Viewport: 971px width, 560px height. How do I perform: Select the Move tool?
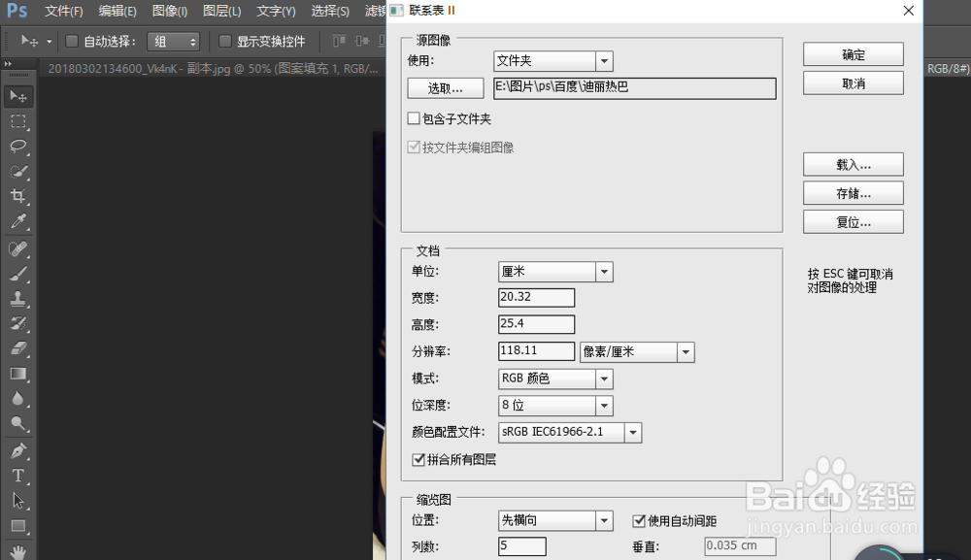coord(17,95)
